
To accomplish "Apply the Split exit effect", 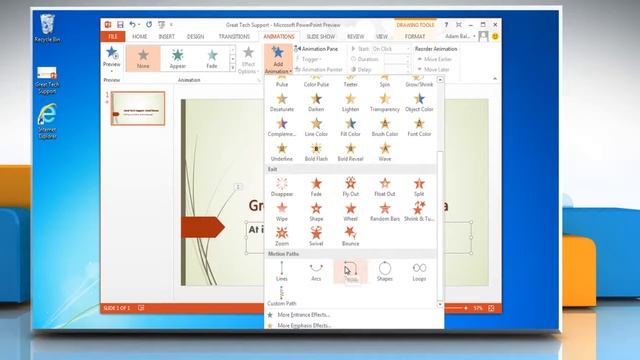I will [x=419, y=187].
